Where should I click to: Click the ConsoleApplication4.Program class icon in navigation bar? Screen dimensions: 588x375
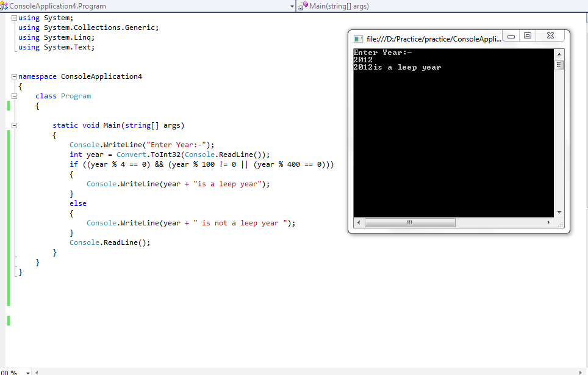[x=4, y=6]
